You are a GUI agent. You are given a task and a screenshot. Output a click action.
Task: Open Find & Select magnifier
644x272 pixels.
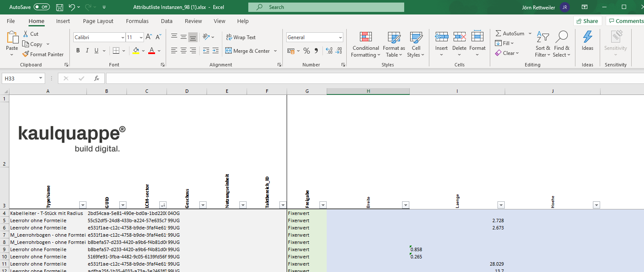coord(562,44)
